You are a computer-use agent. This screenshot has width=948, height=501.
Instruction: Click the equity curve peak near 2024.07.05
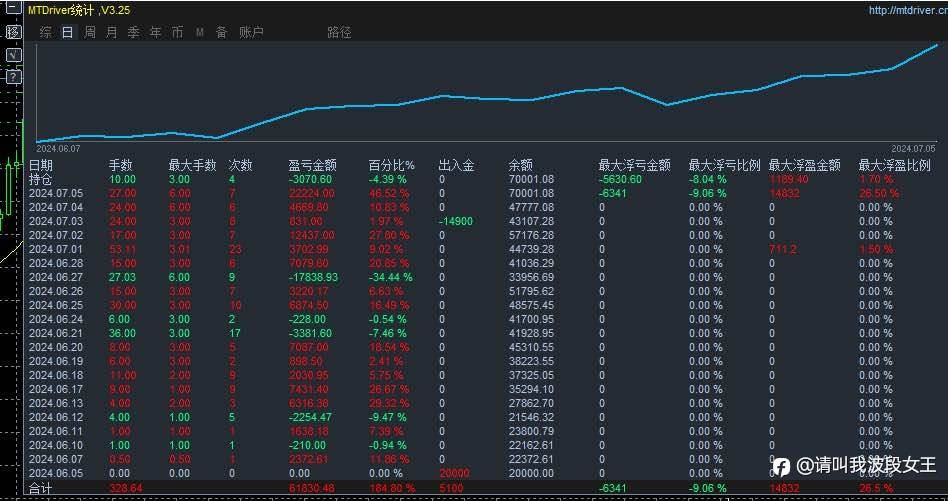pyautogui.click(x=937, y=45)
